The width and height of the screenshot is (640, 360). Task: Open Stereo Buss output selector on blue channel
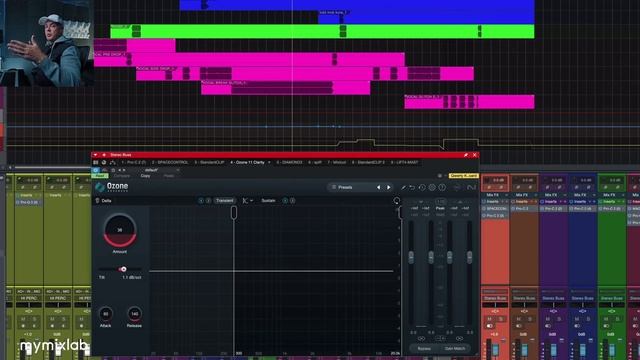click(582, 298)
